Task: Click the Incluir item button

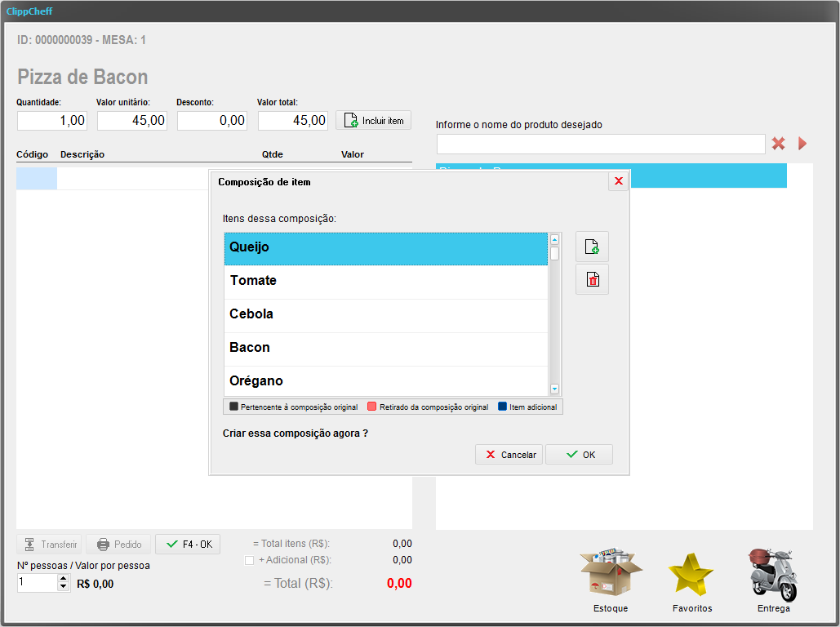Action: (374, 121)
